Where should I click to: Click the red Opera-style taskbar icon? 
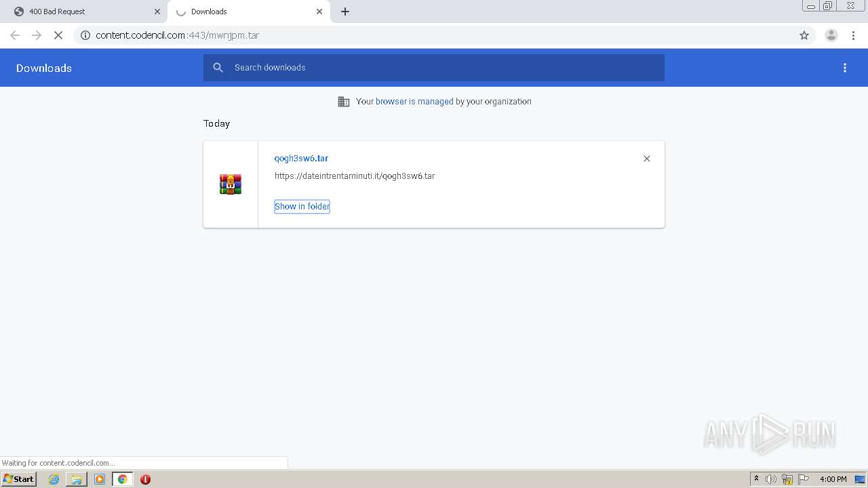(145, 479)
